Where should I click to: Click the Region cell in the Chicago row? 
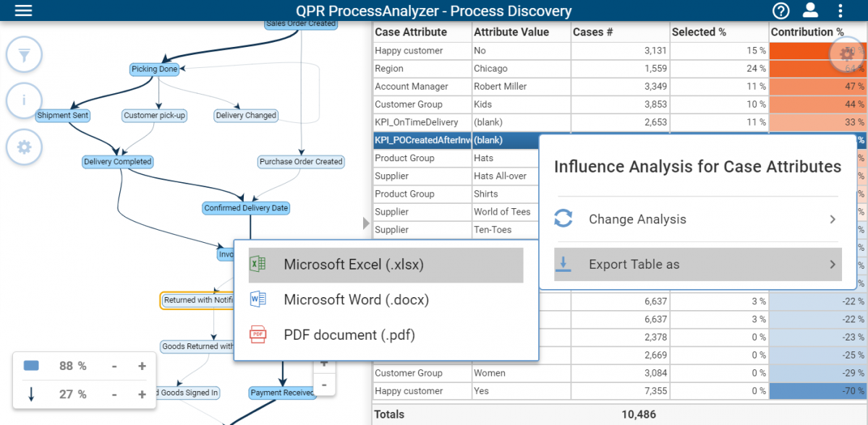(422, 69)
